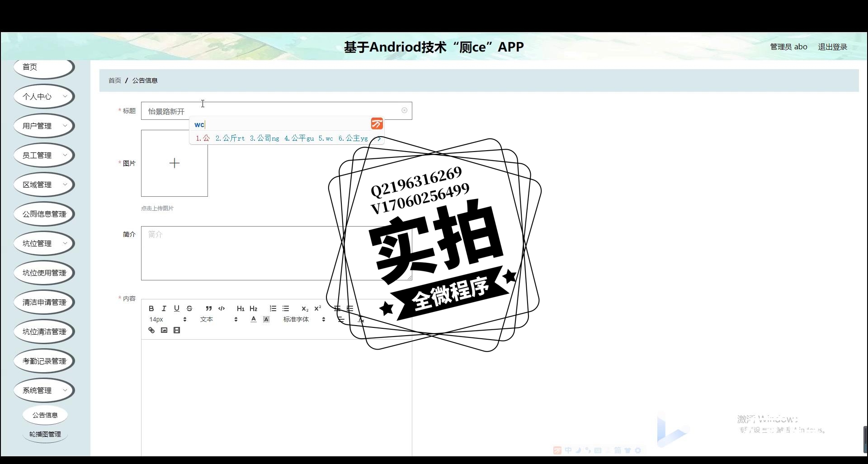Open 坑位使用管理 from the sidebar
Screen dimensions: 868x464
(44, 273)
